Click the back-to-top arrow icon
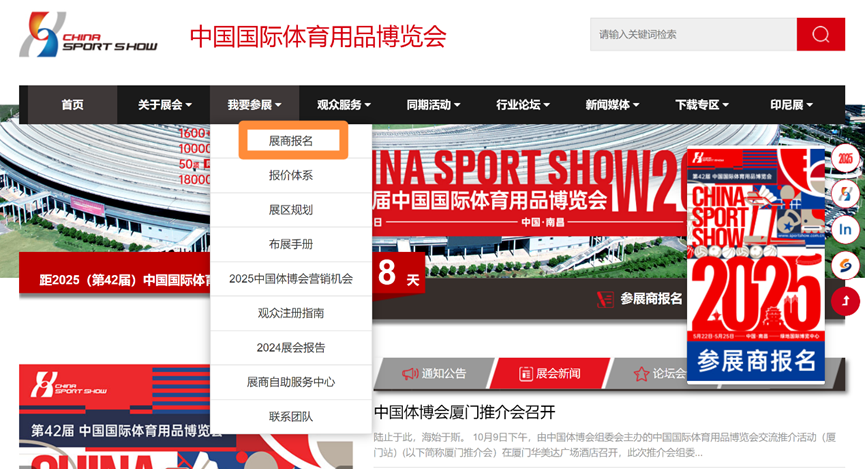This screenshot has width=865, height=469. click(845, 301)
